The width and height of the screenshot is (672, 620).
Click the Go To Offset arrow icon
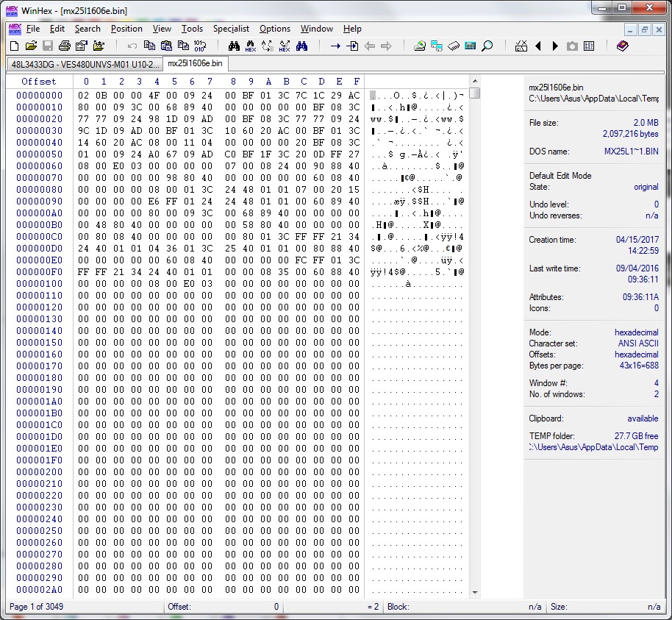click(335, 46)
